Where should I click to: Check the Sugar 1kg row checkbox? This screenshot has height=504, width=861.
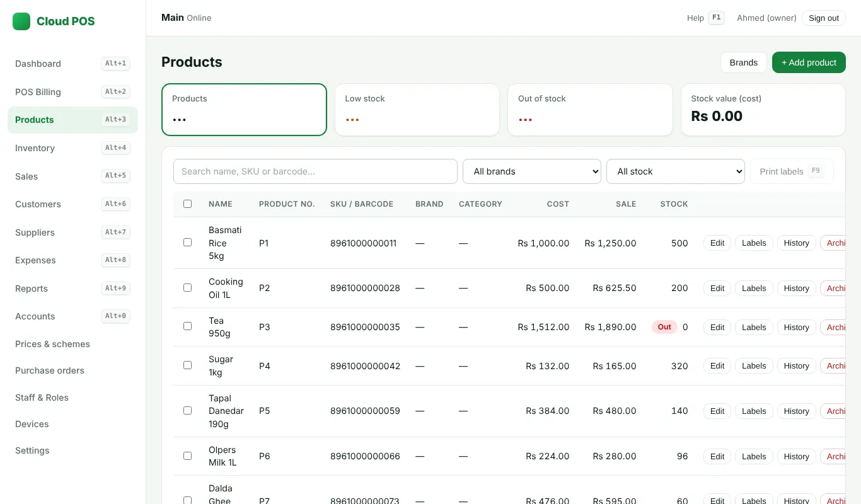coord(187,365)
